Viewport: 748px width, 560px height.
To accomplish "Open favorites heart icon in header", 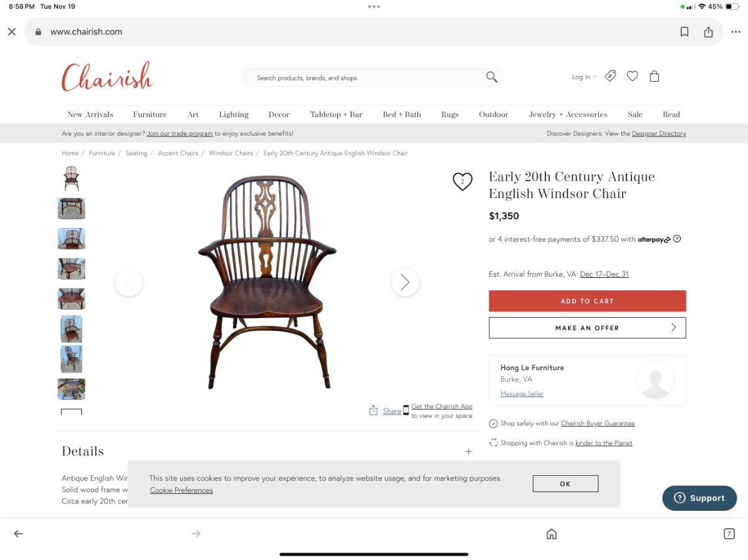I will (x=632, y=76).
